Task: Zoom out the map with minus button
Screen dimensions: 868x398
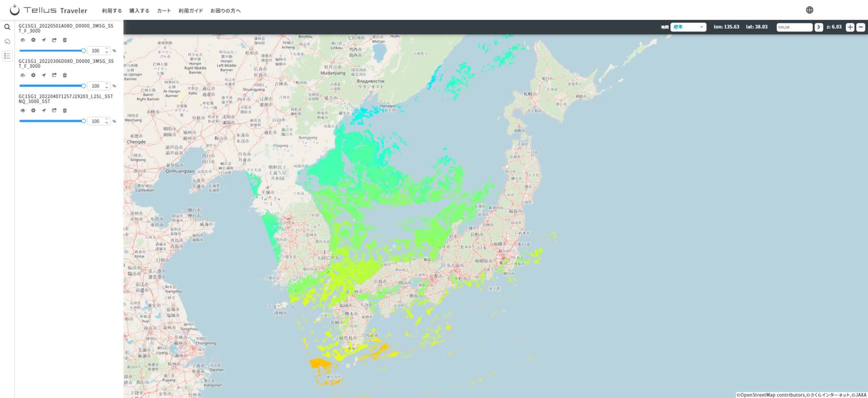Action: click(861, 27)
